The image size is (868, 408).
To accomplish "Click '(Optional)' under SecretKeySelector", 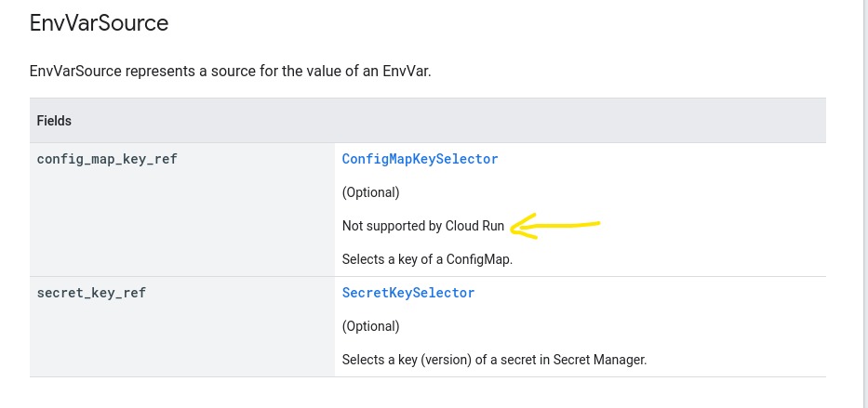I will coord(370,326).
